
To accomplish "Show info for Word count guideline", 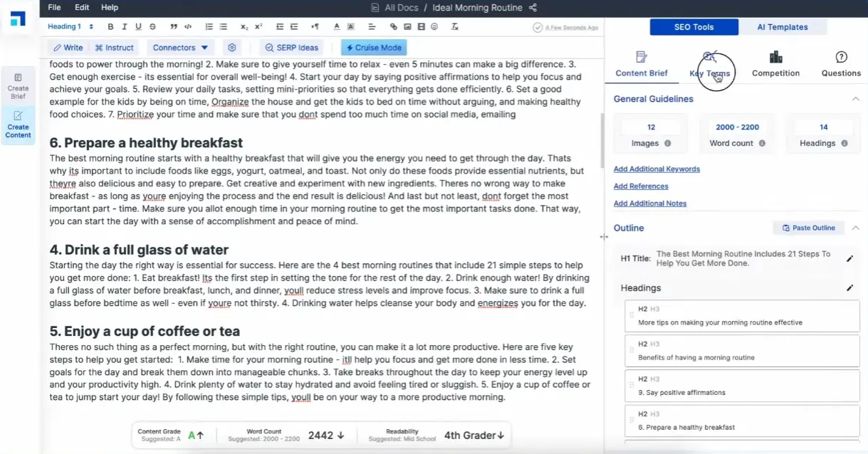I will [762, 143].
